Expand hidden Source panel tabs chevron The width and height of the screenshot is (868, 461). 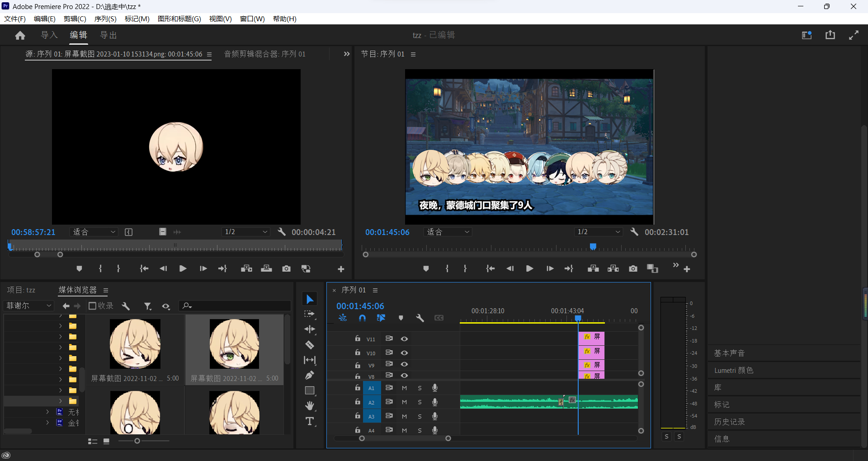tap(346, 54)
